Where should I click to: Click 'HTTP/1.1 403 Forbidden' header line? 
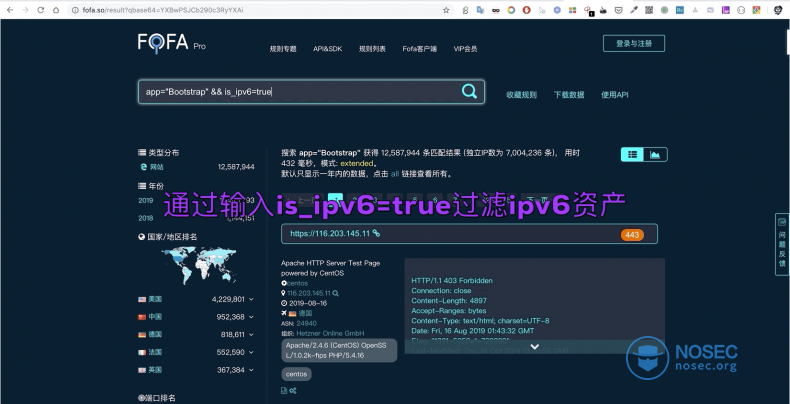click(x=452, y=281)
